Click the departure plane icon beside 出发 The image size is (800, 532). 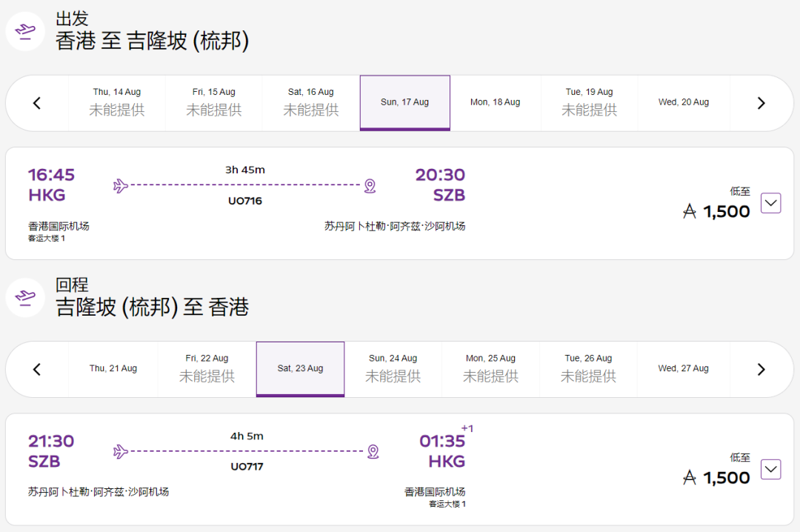[25, 31]
